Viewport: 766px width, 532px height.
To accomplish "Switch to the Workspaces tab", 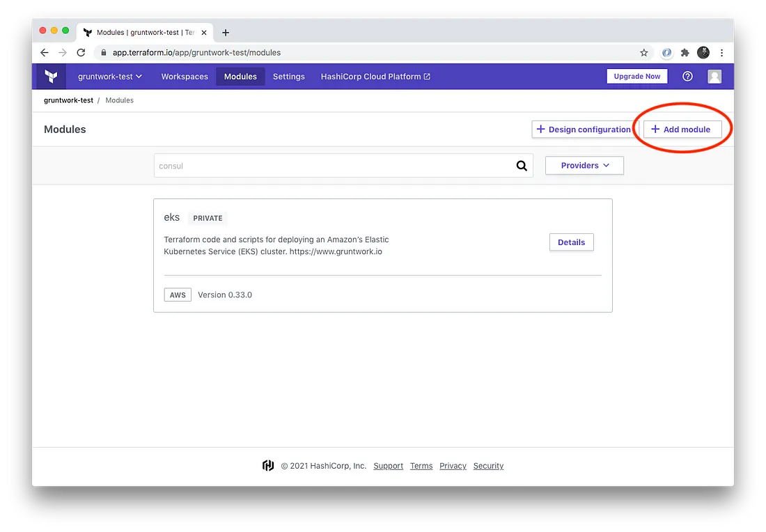I will tap(185, 77).
